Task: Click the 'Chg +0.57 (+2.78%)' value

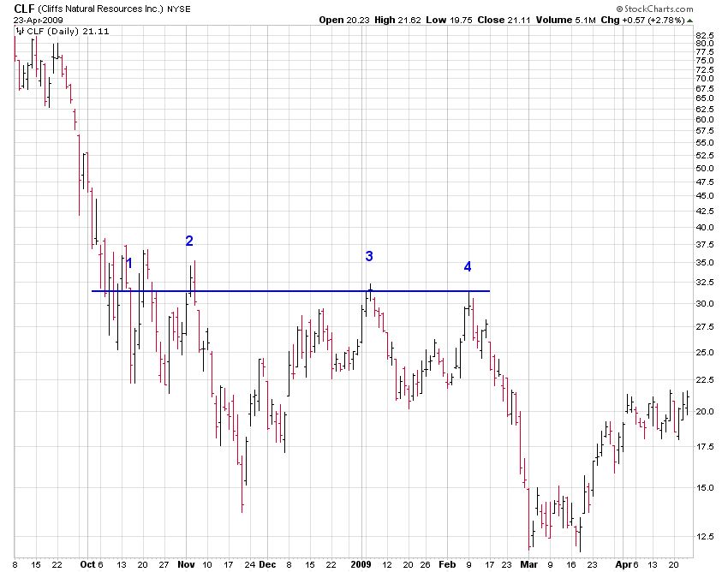Action: point(642,20)
